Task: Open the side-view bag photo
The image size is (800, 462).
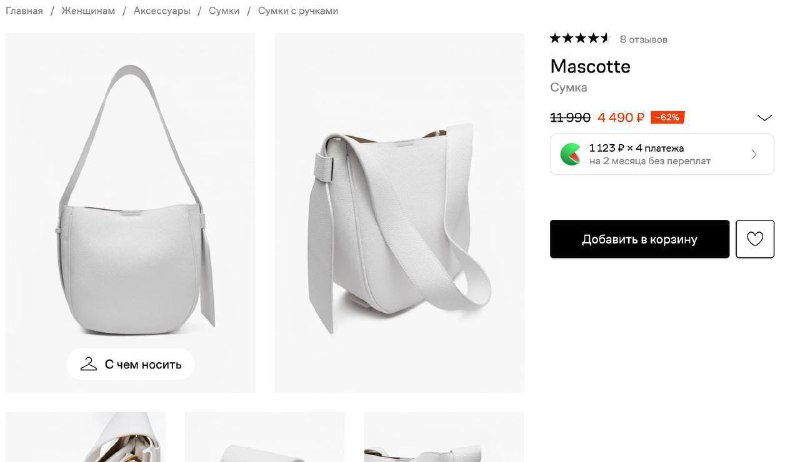Action: click(399, 213)
